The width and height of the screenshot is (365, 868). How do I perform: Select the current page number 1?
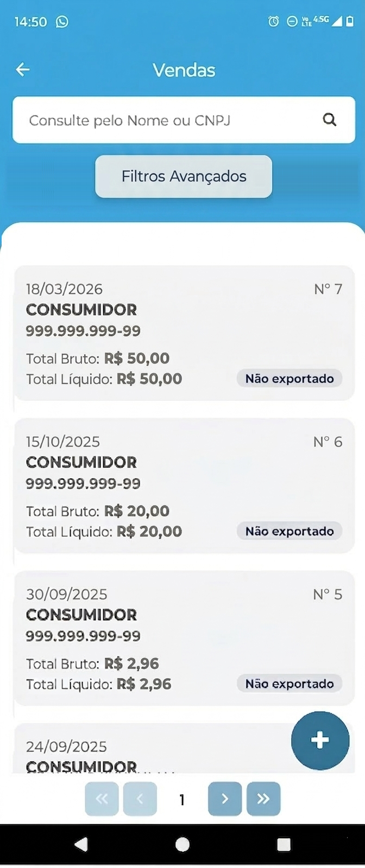[x=182, y=799]
